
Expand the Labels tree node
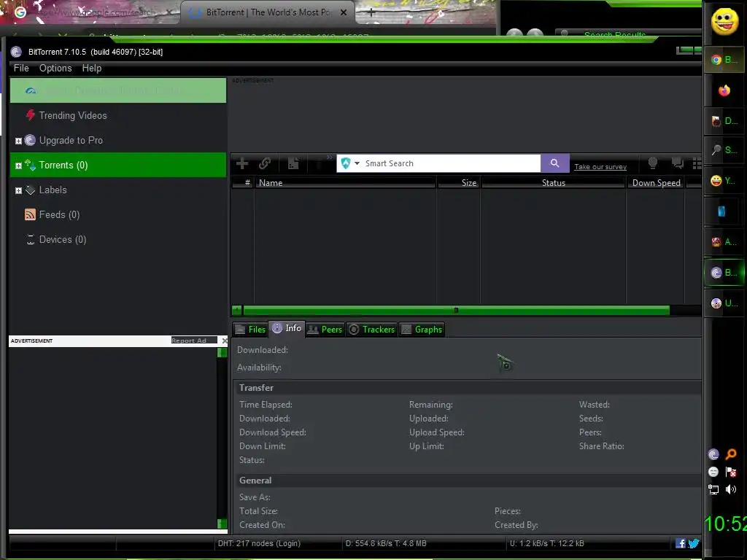click(x=18, y=190)
